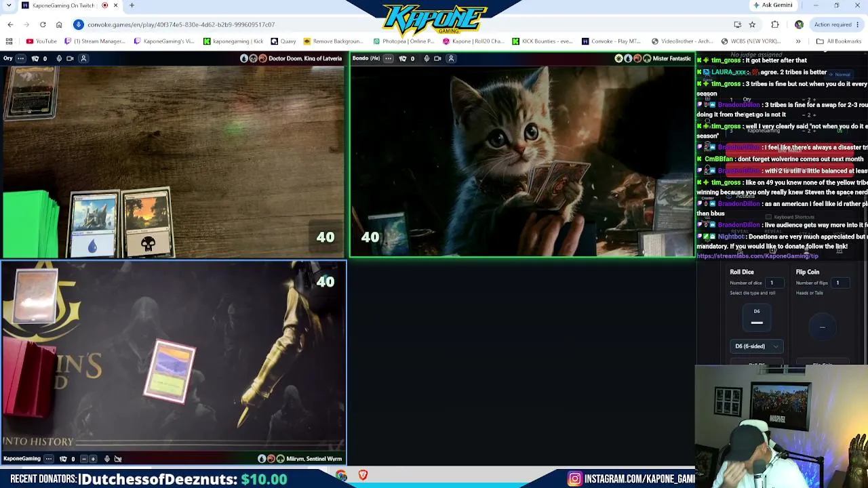Toggle Ory's microphone icon
The height and width of the screenshot is (488, 868).
(x=59, y=58)
